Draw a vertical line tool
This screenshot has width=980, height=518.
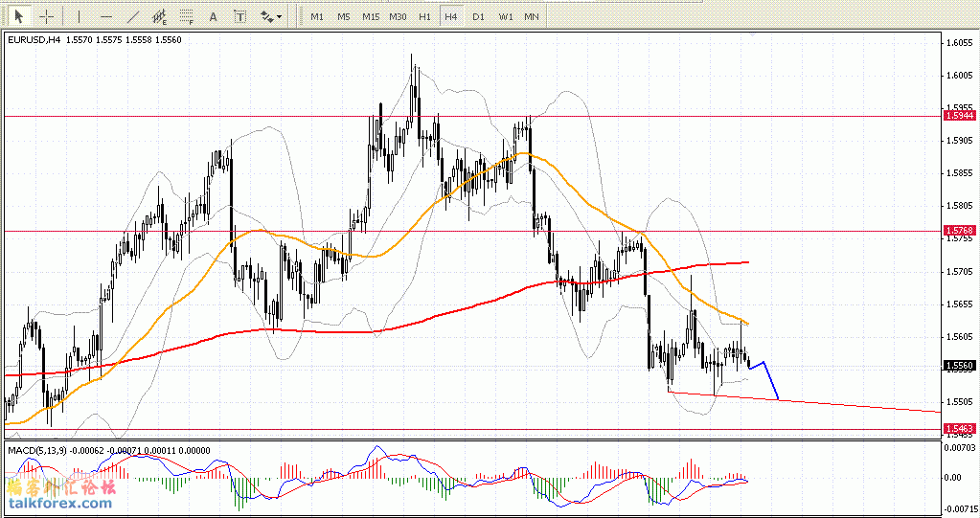[x=79, y=16]
